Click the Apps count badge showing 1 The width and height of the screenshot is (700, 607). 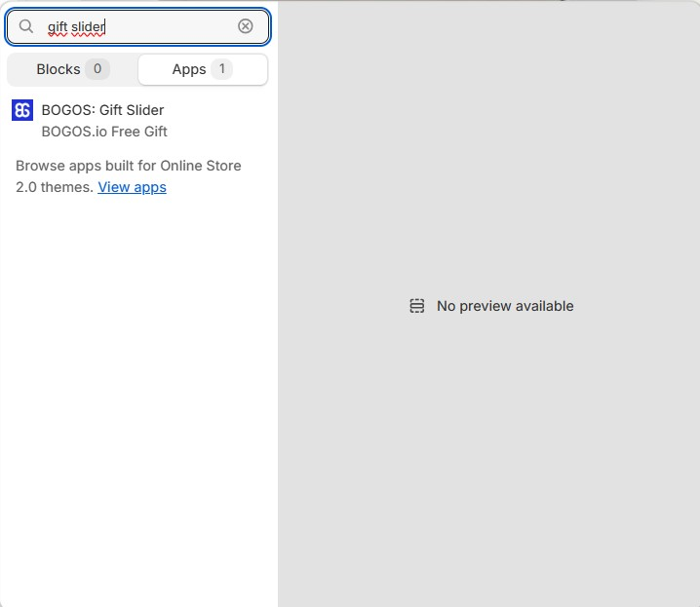(221, 69)
